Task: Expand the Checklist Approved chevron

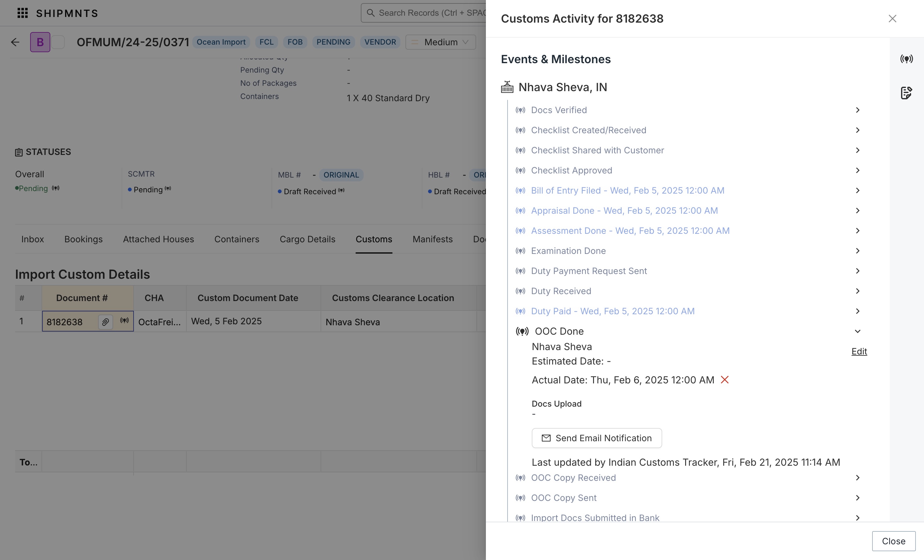Action: coord(858,170)
